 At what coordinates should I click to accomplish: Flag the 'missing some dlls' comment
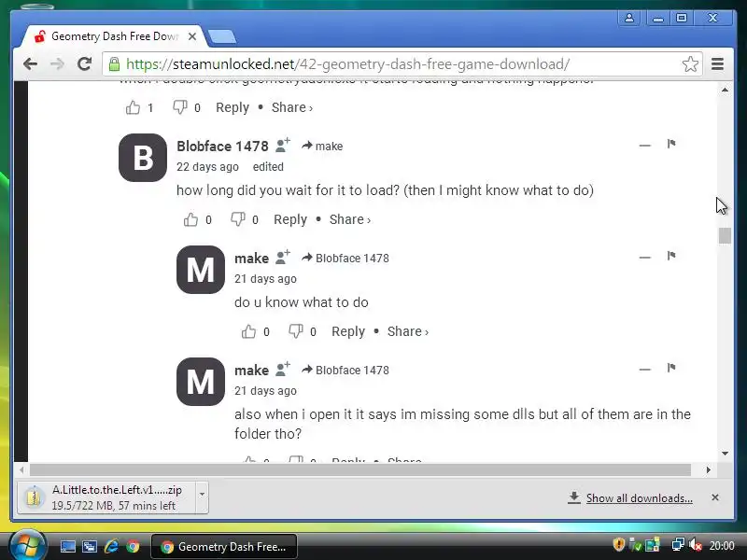click(671, 368)
